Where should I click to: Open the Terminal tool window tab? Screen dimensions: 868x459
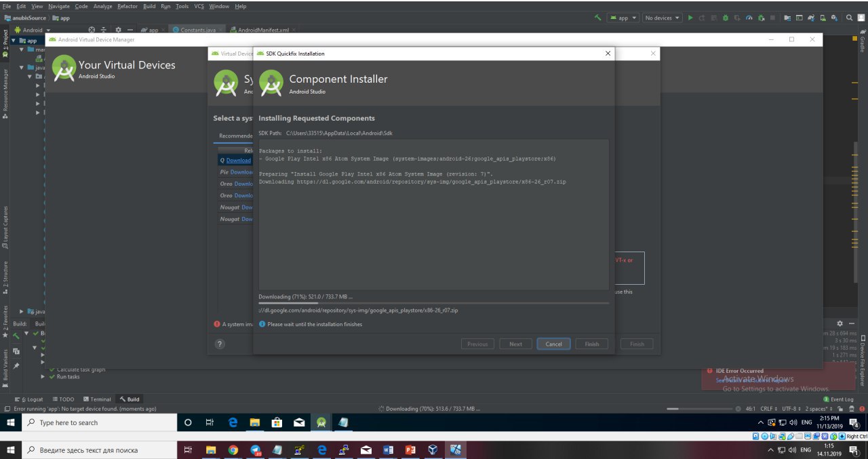point(97,399)
